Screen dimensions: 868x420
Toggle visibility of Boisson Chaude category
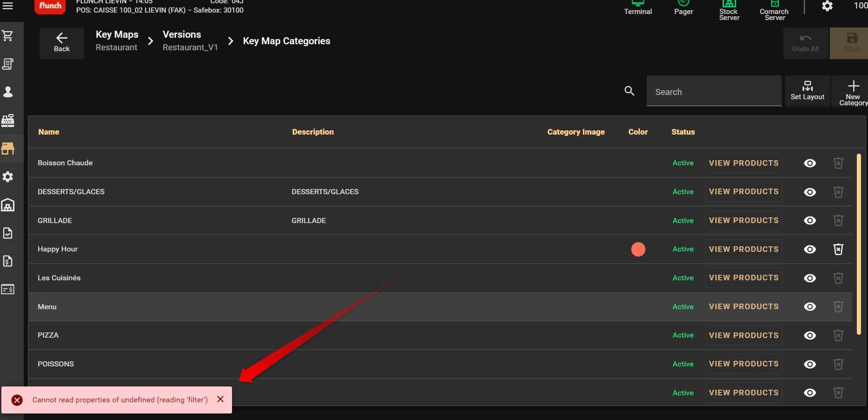pyautogui.click(x=810, y=163)
